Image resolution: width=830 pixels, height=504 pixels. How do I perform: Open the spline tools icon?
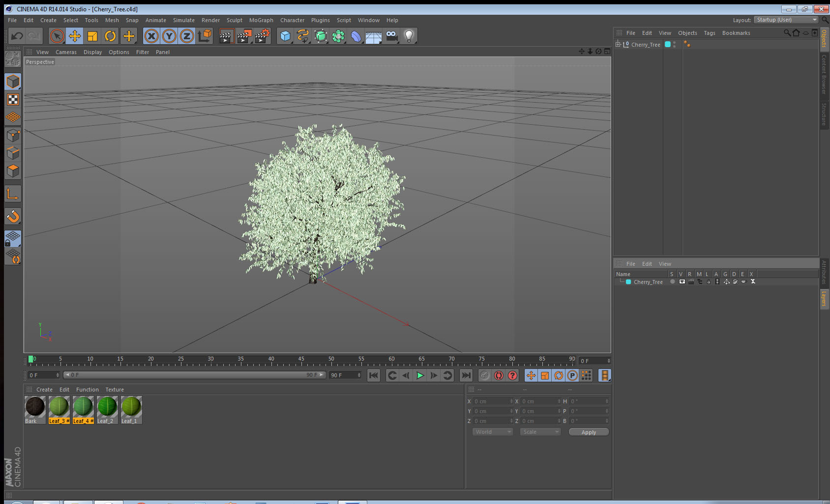[303, 36]
